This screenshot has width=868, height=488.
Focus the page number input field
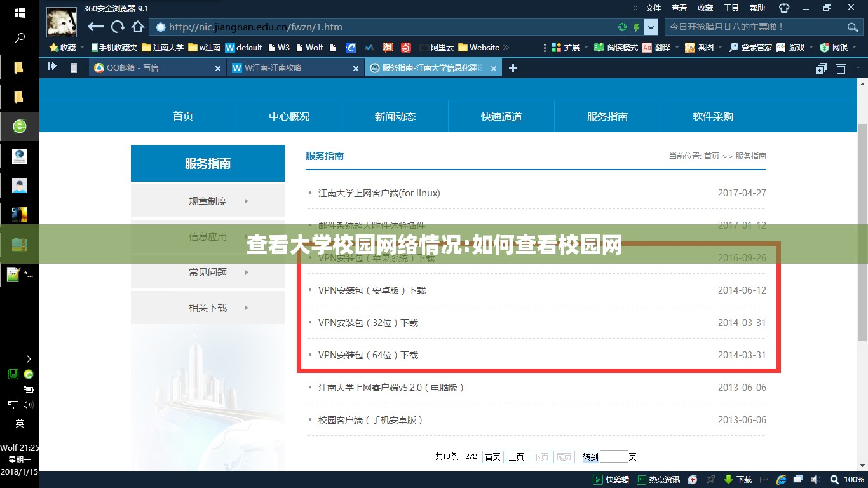(x=614, y=456)
